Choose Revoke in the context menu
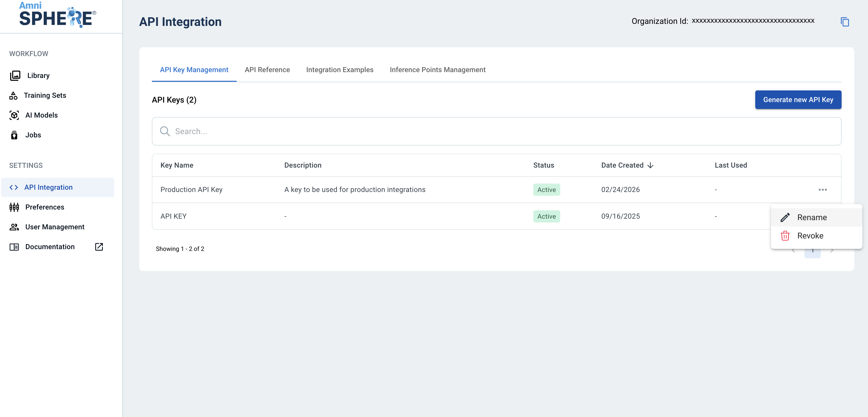 [810, 236]
